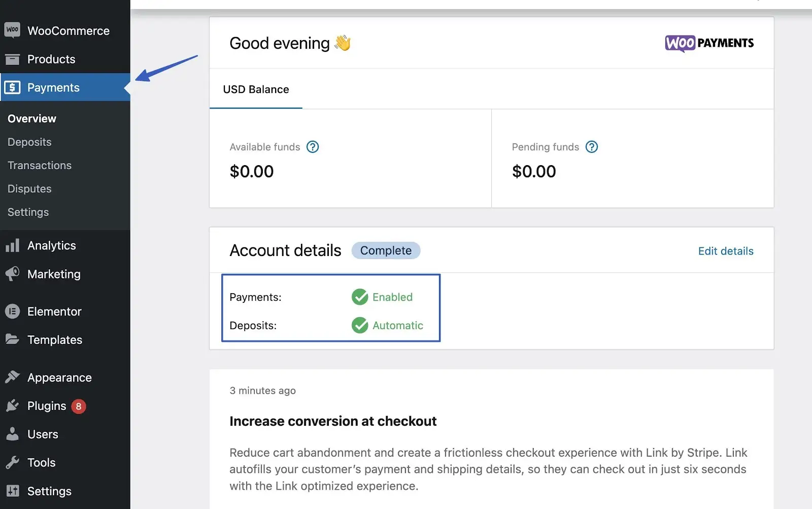Image resolution: width=812 pixels, height=509 pixels.
Task: Click the WooPayments logo
Action: (708, 43)
